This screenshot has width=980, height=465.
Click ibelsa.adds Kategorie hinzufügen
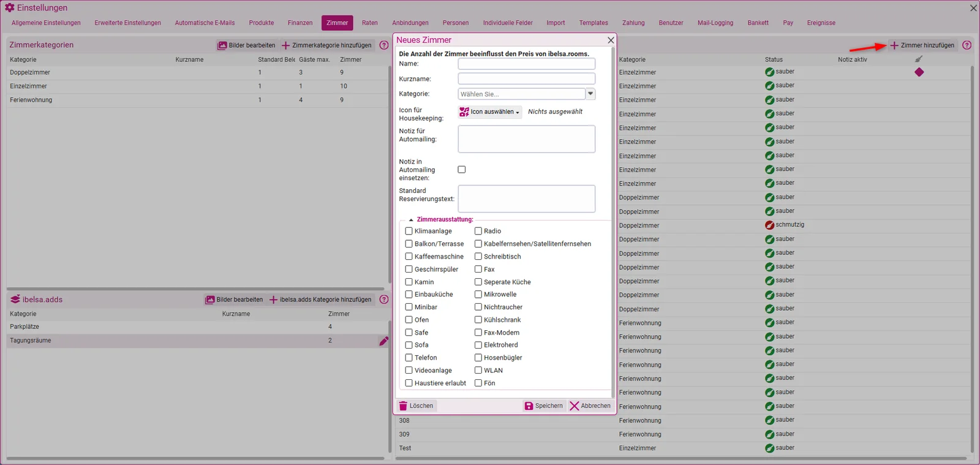click(320, 300)
